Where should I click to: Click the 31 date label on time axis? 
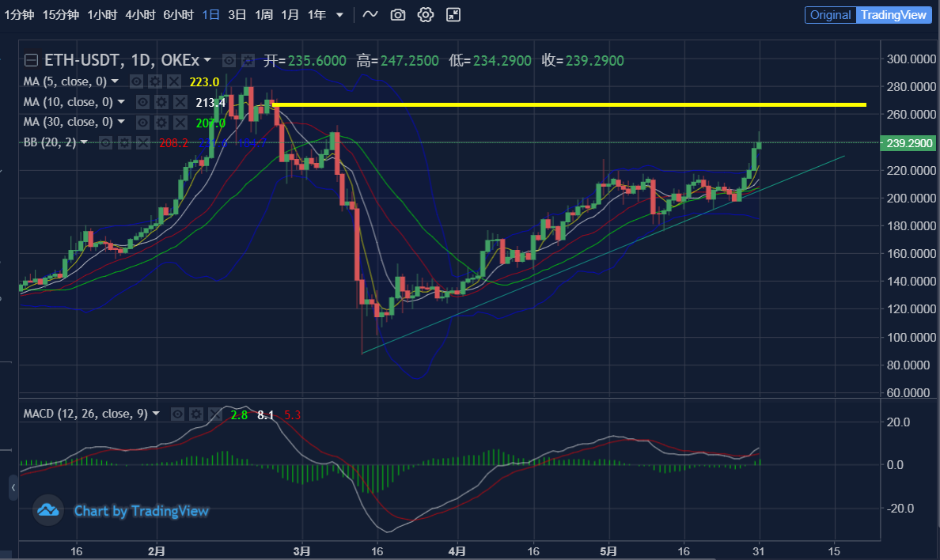click(x=758, y=551)
